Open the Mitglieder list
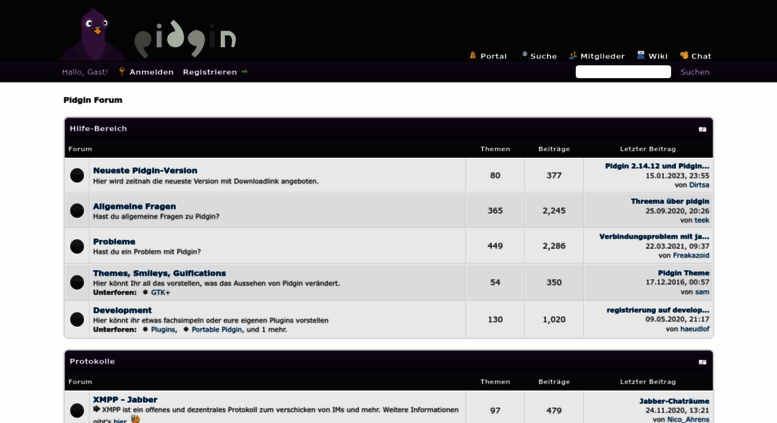Image resolution: width=777 pixels, height=423 pixels. tap(602, 56)
